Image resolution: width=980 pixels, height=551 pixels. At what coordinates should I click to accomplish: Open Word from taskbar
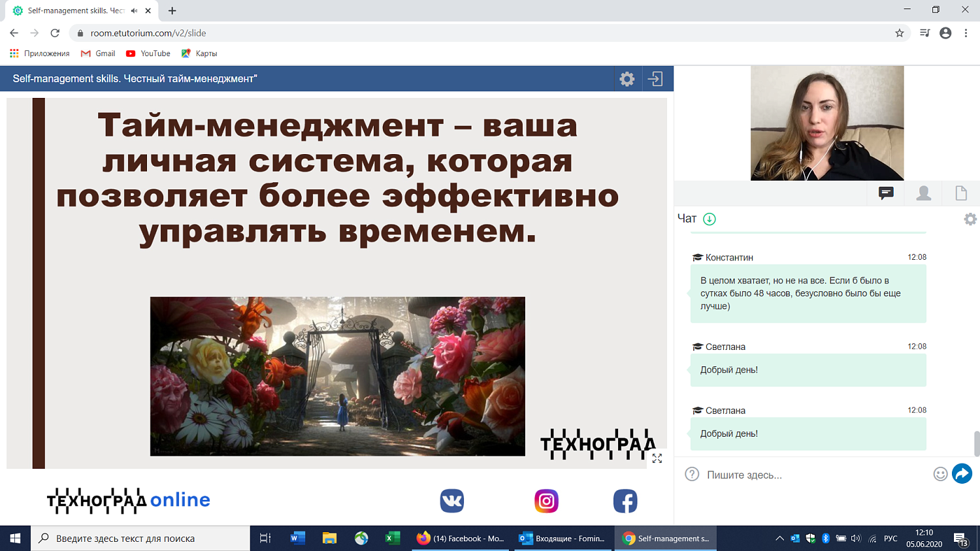tap(297, 539)
